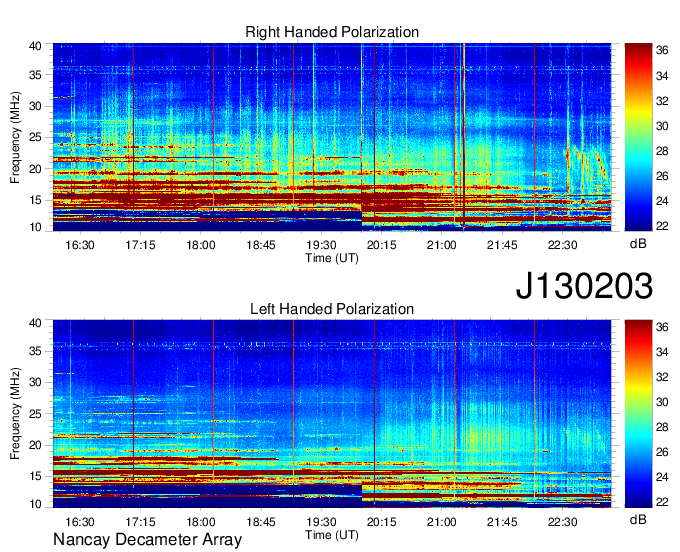Click the 36 label on bottom colorbar
The height and width of the screenshot is (552, 680).
click(662, 327)
